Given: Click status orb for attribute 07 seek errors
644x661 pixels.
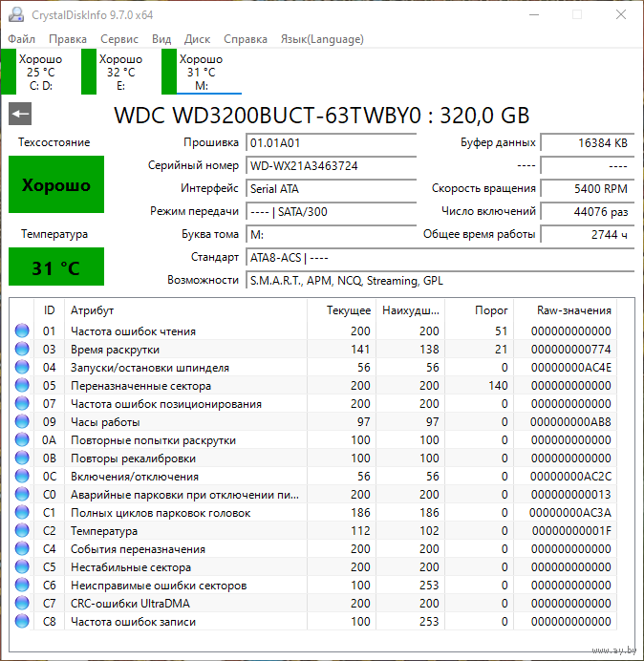Looking at the screenshot, I should (22, 403).
